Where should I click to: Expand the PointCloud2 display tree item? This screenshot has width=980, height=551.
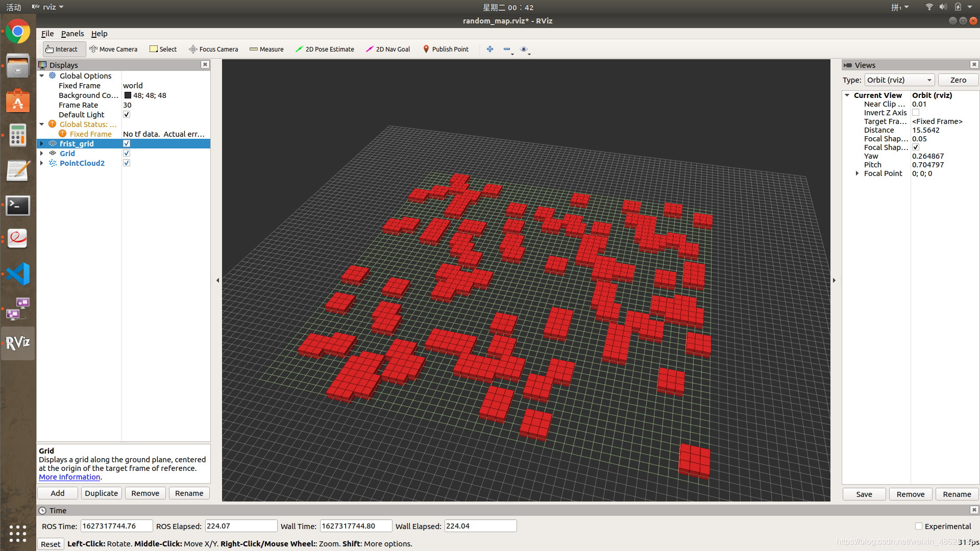tap(42, 163)
